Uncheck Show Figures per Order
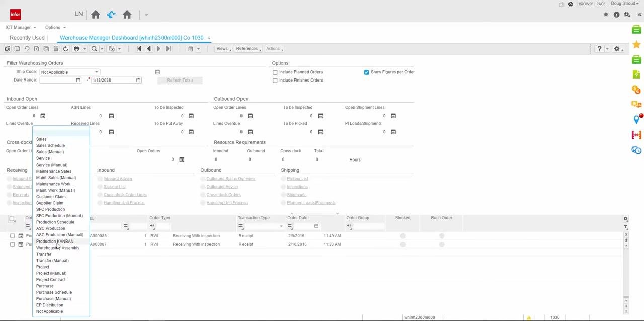644x321 pixels. pos(367,72)
